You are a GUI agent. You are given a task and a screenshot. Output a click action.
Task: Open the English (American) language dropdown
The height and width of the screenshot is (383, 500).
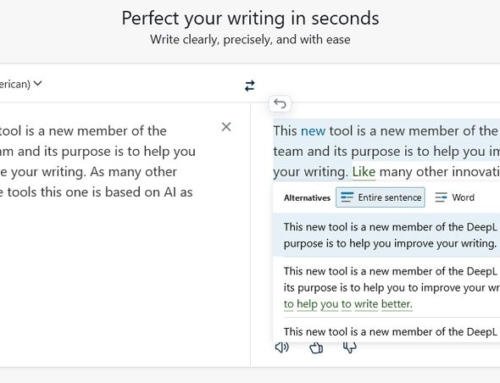21,84
